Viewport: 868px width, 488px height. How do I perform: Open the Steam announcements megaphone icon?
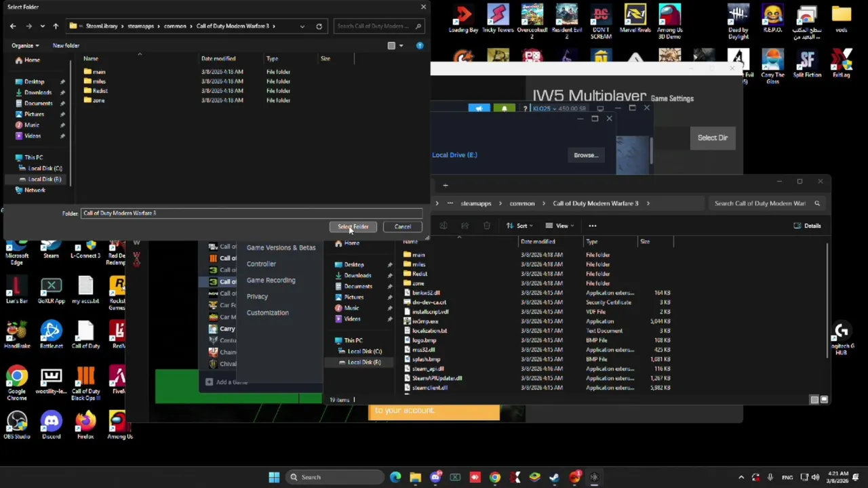click(479, 108)
